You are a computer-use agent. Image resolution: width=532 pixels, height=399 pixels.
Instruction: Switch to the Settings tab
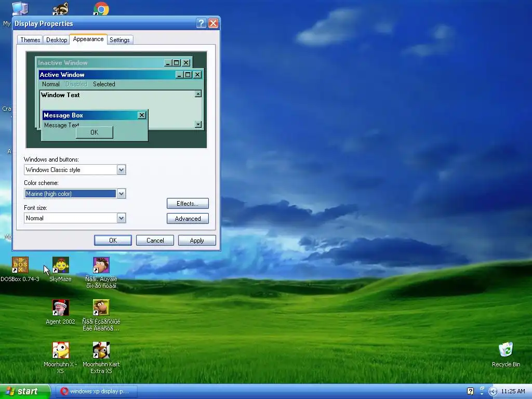(119, 40)
